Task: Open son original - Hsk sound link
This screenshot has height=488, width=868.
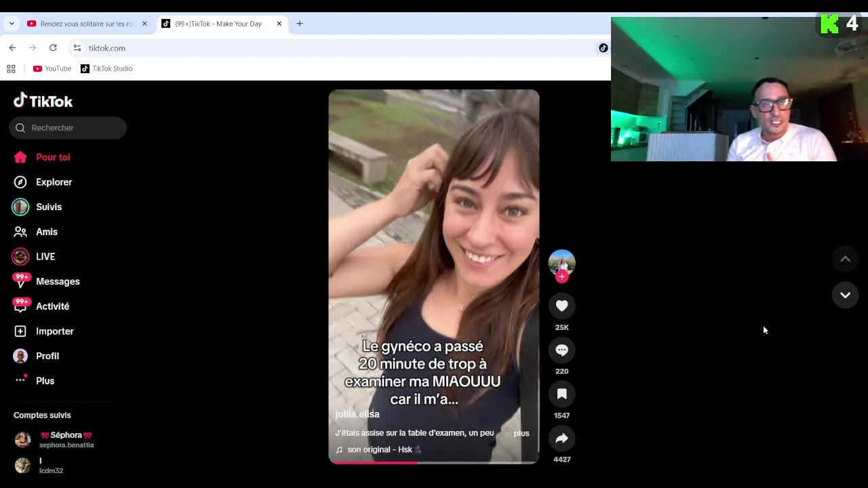Action: point(379,449)
